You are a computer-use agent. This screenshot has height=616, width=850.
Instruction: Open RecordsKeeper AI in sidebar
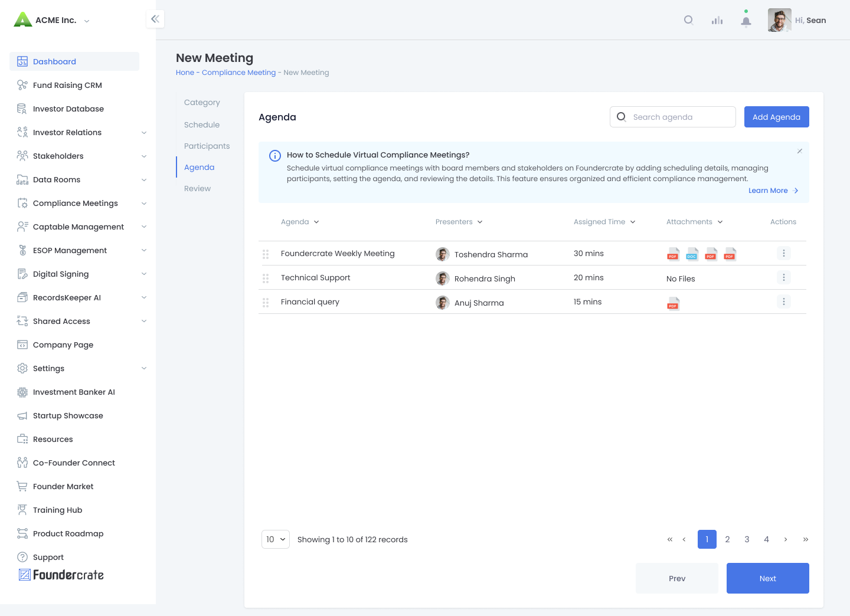pos(67,297)
